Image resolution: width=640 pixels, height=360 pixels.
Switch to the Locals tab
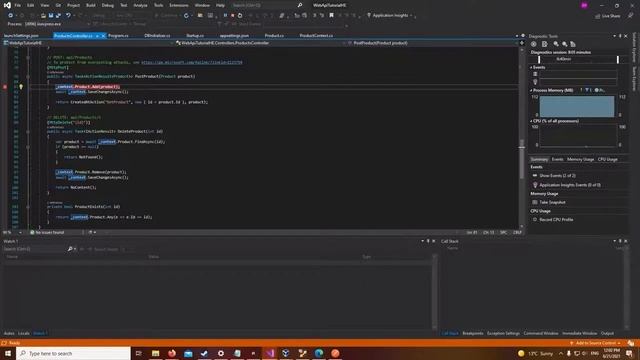coord(24,333)
